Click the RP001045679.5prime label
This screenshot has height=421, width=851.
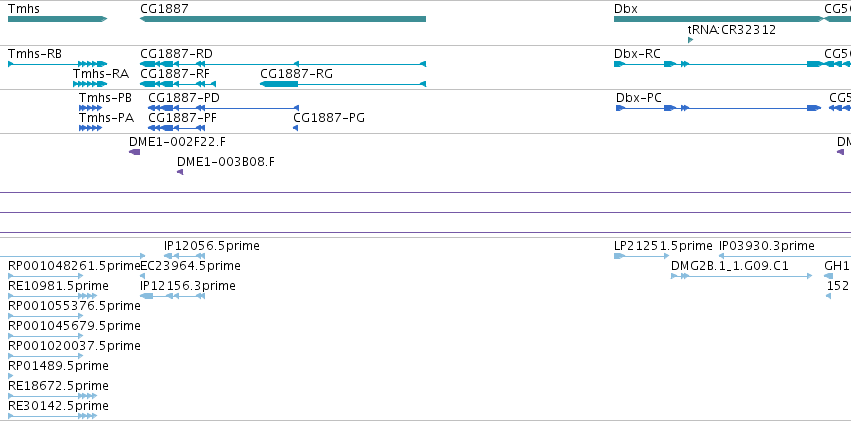(74, 326)
